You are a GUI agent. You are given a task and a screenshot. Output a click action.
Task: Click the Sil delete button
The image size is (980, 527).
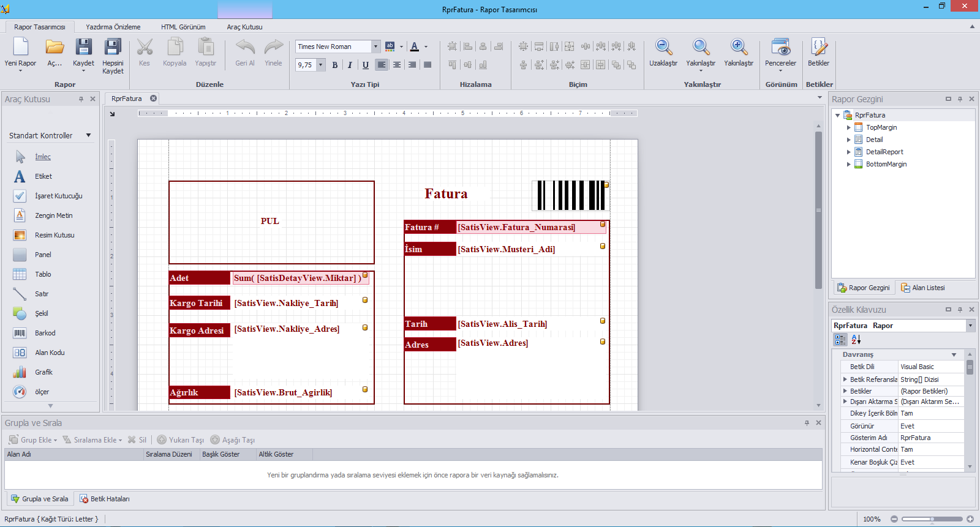[137, 440]
